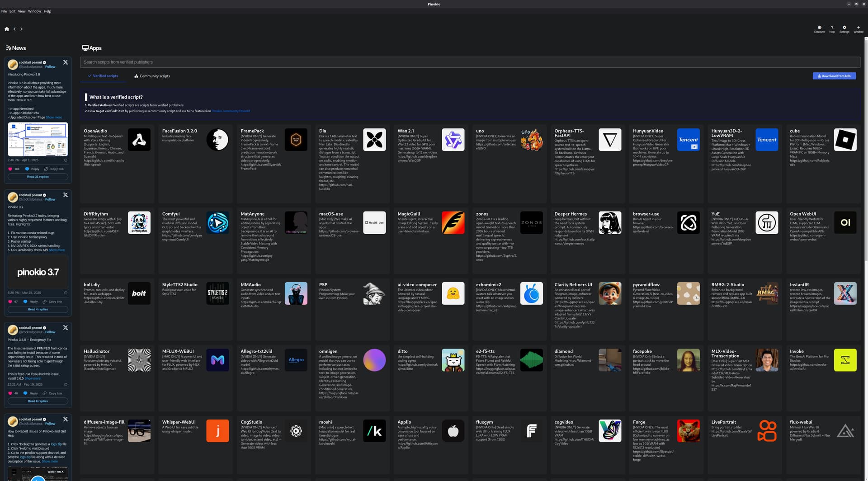Open the View menu

click(22, 11)
